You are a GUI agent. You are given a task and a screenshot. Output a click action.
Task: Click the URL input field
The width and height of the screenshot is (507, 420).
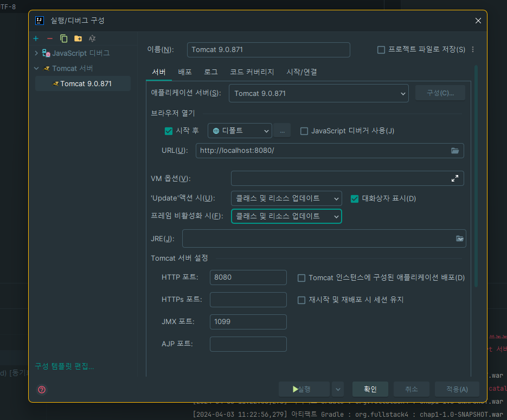coord(330,151)
